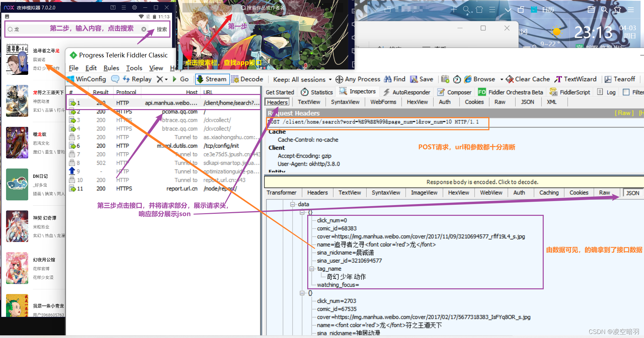644x338 pixels.
Task: Open Fiddler Orchestra Beta tab
Action: tap(511, 92)
